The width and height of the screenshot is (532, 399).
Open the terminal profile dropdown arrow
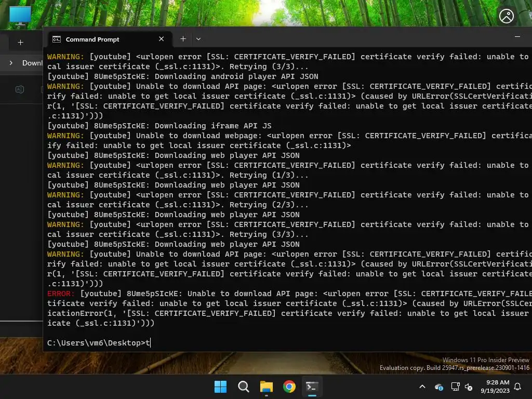click(198, 39)
